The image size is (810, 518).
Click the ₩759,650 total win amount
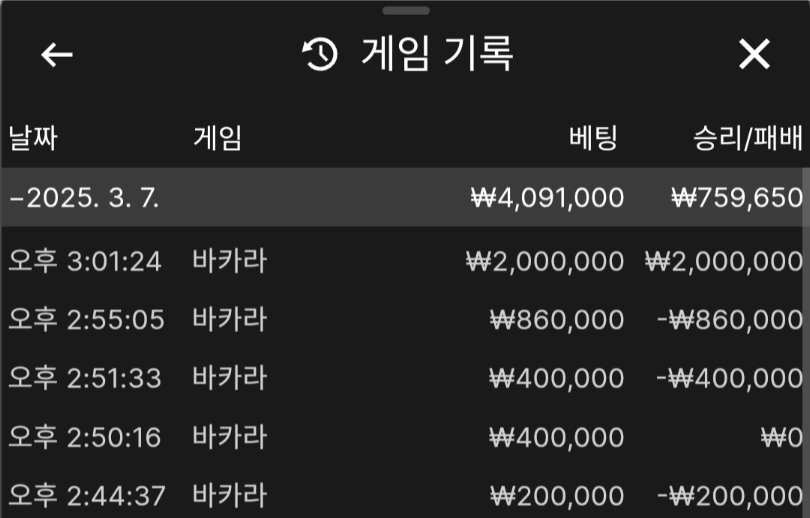tap(736, 197)
